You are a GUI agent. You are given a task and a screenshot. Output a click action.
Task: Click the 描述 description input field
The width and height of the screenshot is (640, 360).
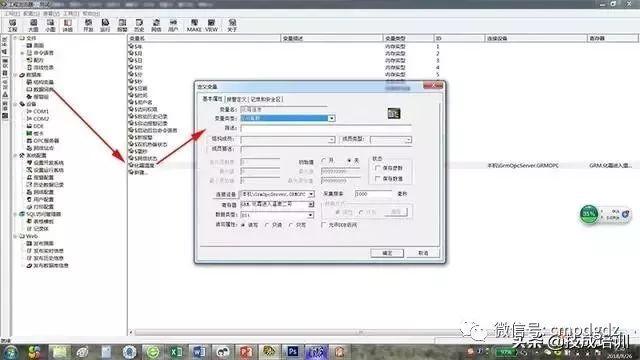[x=326, y=129]
